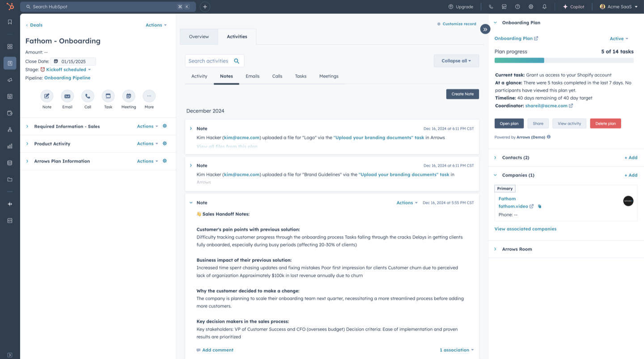Click the Delete plan button

click(x=606, y=123)
